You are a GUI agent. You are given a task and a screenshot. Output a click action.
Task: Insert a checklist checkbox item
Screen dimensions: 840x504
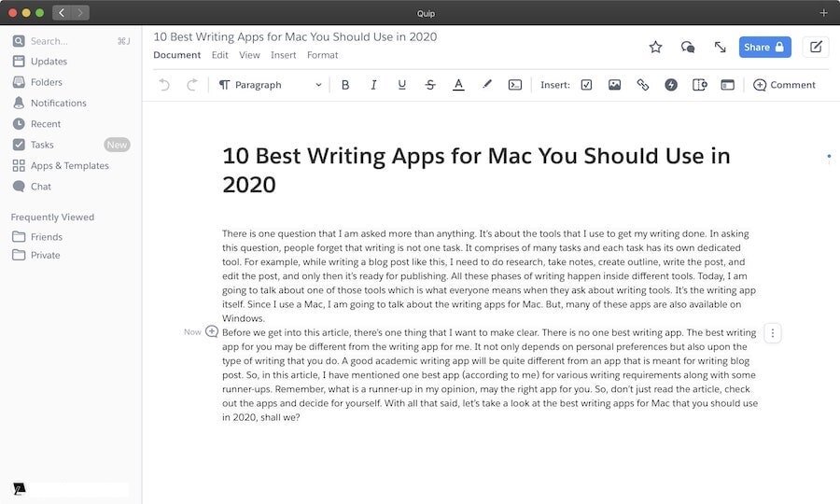click(586, 85)
